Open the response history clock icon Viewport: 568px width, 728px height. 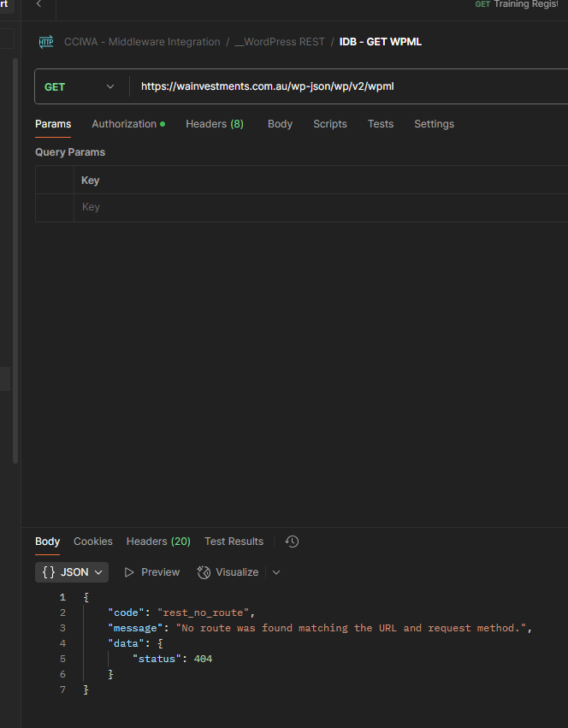[x=292, y=542]
